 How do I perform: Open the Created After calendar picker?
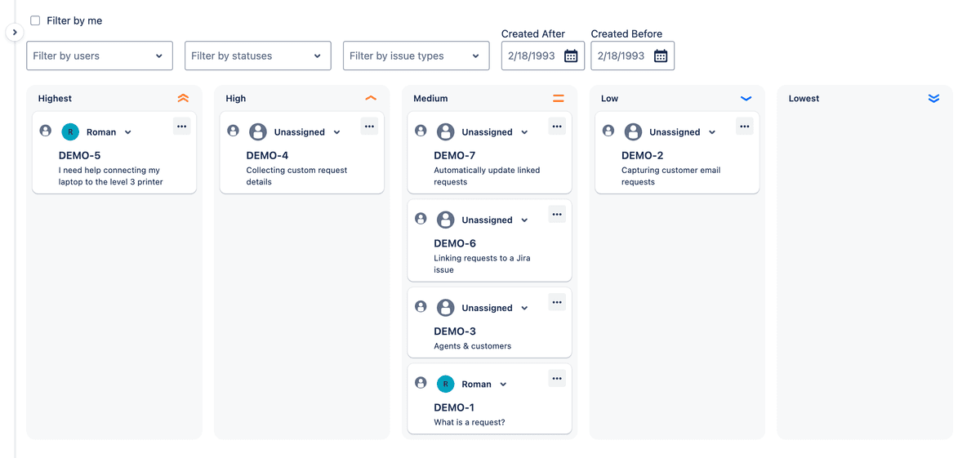[x=571, y=56]
